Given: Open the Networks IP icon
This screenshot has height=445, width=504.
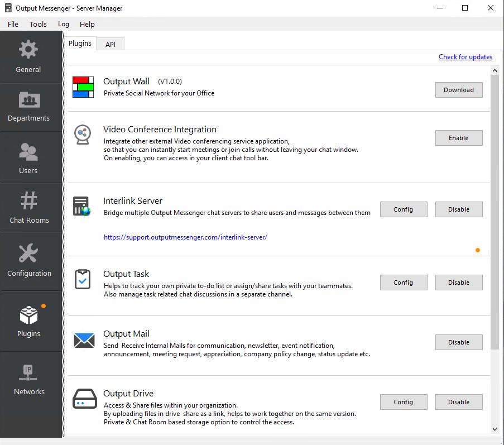Looking at the screenshot, I should pos(28,372).
